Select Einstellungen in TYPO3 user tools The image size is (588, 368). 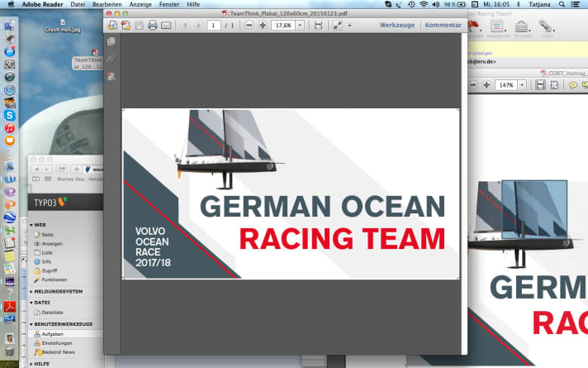[x=53, y=343]
